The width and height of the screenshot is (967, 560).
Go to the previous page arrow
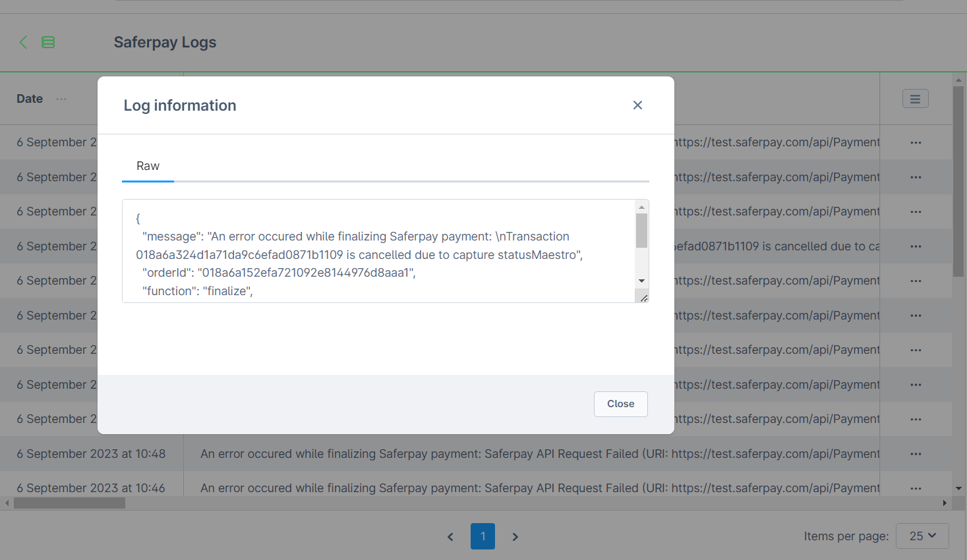click(x=451, y=537)
